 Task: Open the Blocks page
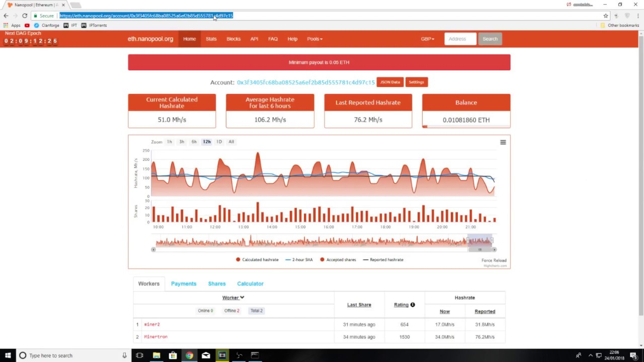click(x=233, y=39)
